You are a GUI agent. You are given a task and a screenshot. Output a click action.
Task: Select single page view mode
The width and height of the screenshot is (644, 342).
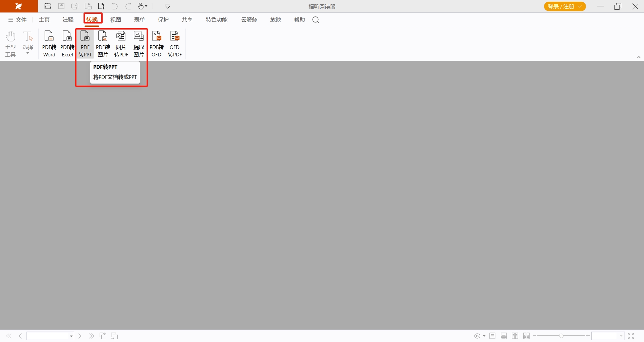(x=492, y=336)
